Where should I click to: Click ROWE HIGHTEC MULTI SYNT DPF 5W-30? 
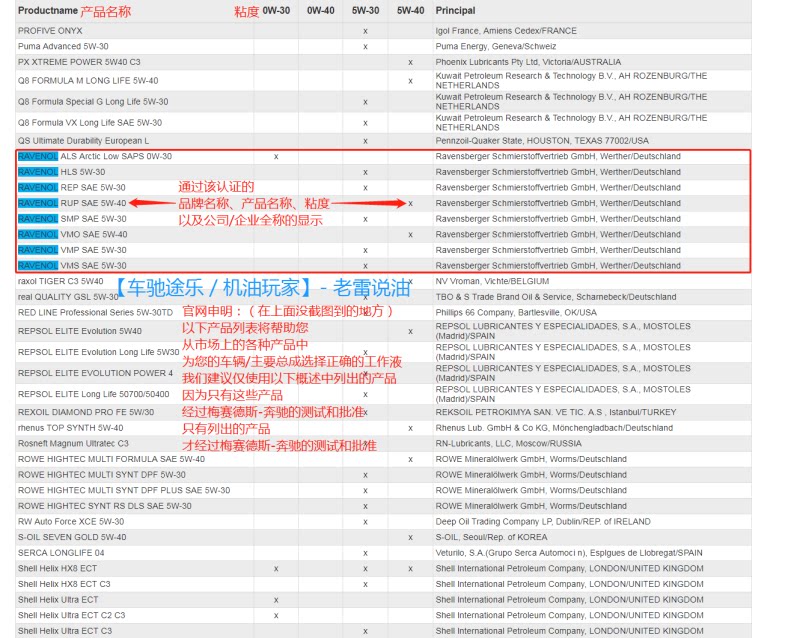[x=102, y=475]
